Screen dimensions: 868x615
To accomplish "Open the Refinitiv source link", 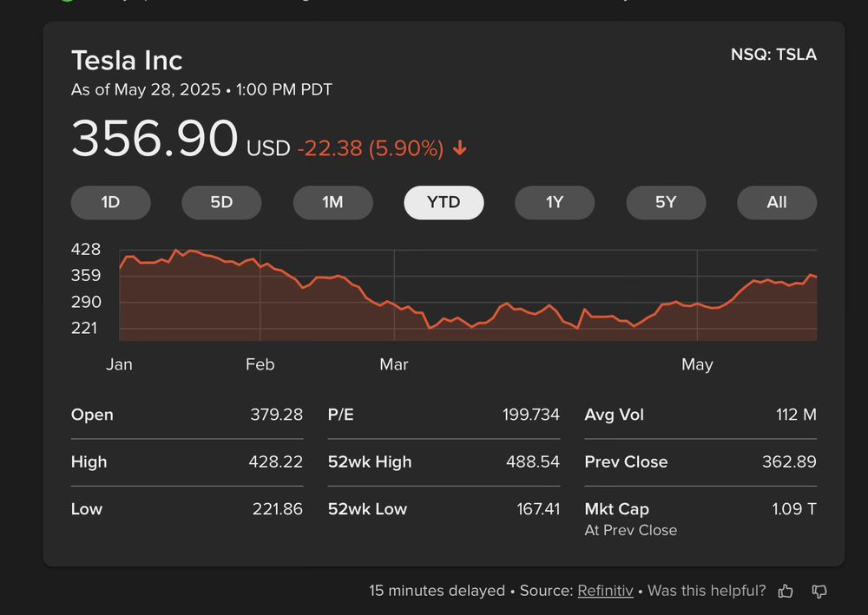I will pyautogui.click(x=605, y=591).
